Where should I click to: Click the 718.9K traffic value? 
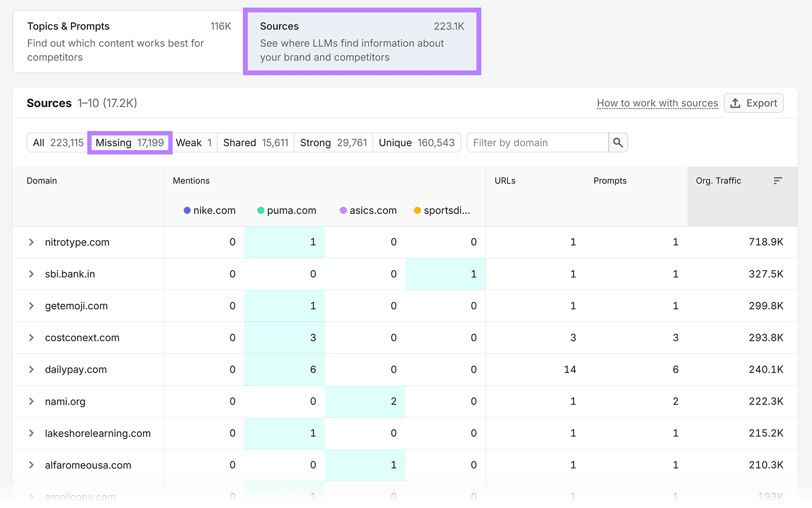click(x=766, y=242)
